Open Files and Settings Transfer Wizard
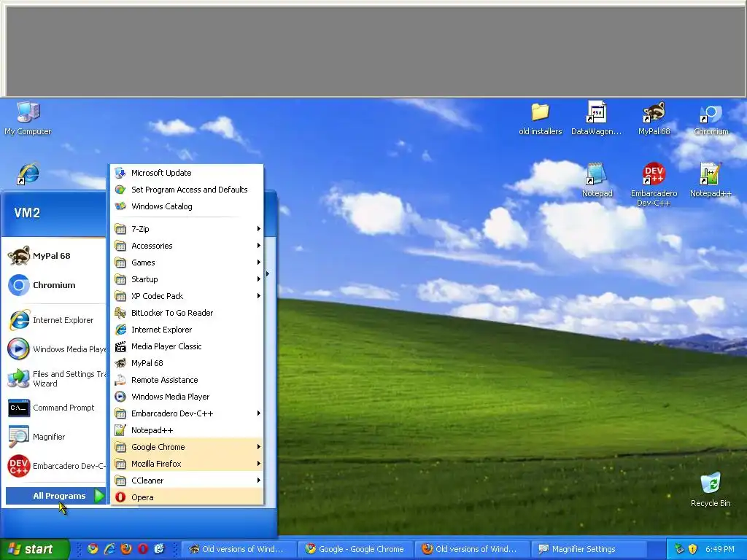Screen dimensions: 747x560 click(55, 378)
